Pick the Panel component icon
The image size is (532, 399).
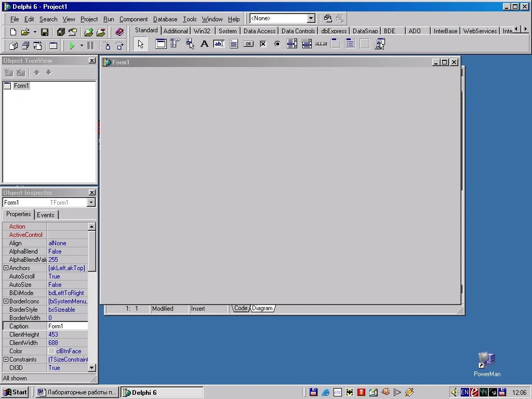coord(365,44)
